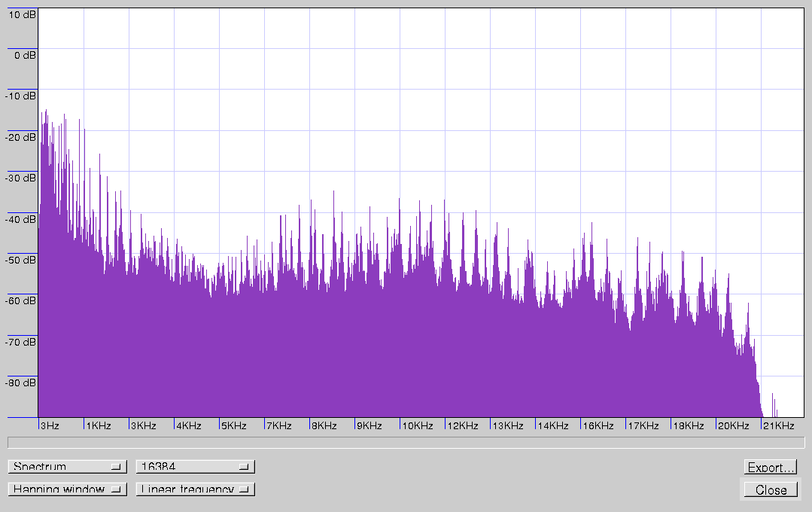Expand the Linear frequency axis dropdown
This screenshot has height=512, width=812.
[x=195, y=489]
